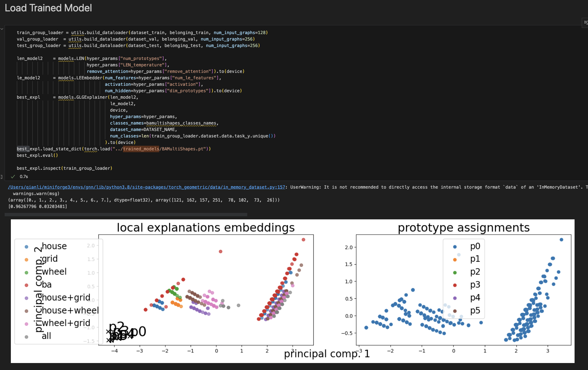Click on best_expl.inspect(train_group_loader) code line
This screenshot has height=370, width=588.
(x=65, y=168)
